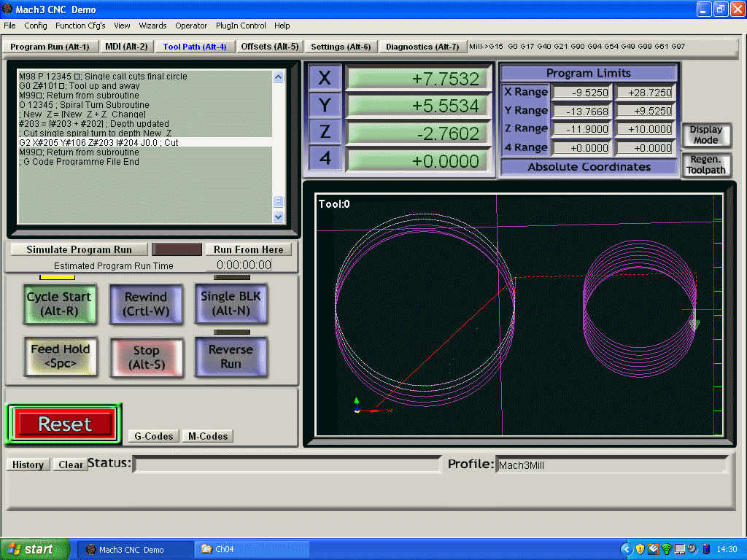Switch to Offsets (Alt-5) tab
The width and height of the screenshot is (747, 560).
coord(270,47)
